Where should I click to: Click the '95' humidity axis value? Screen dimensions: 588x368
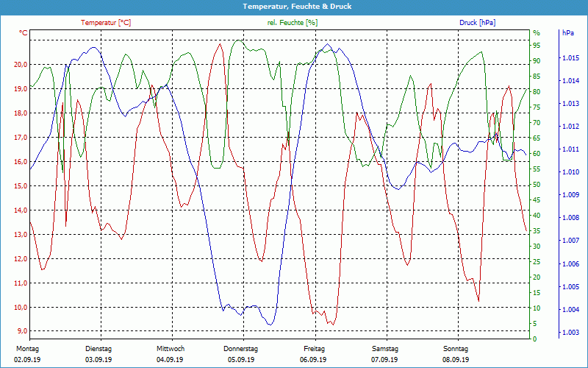click(x=537, y=46)
